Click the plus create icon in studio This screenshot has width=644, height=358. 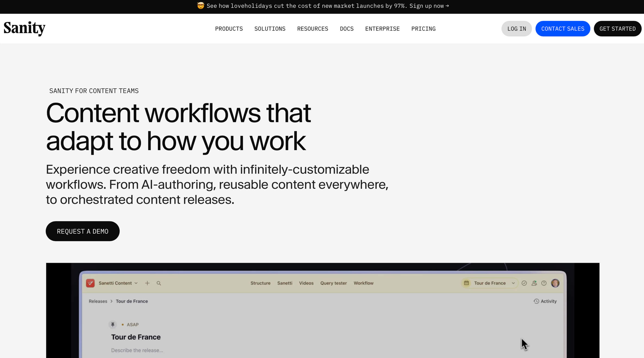pos(147,283)
